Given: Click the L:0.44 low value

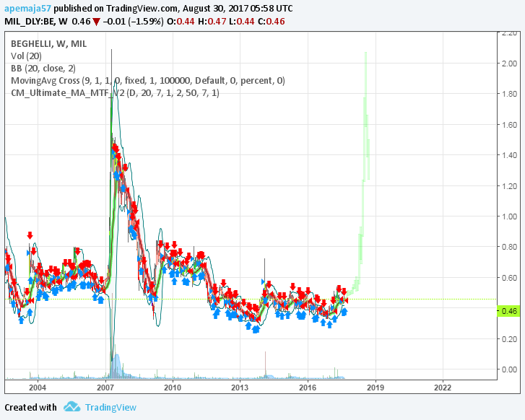Looking at the screenshot, I should coord(242,22).
